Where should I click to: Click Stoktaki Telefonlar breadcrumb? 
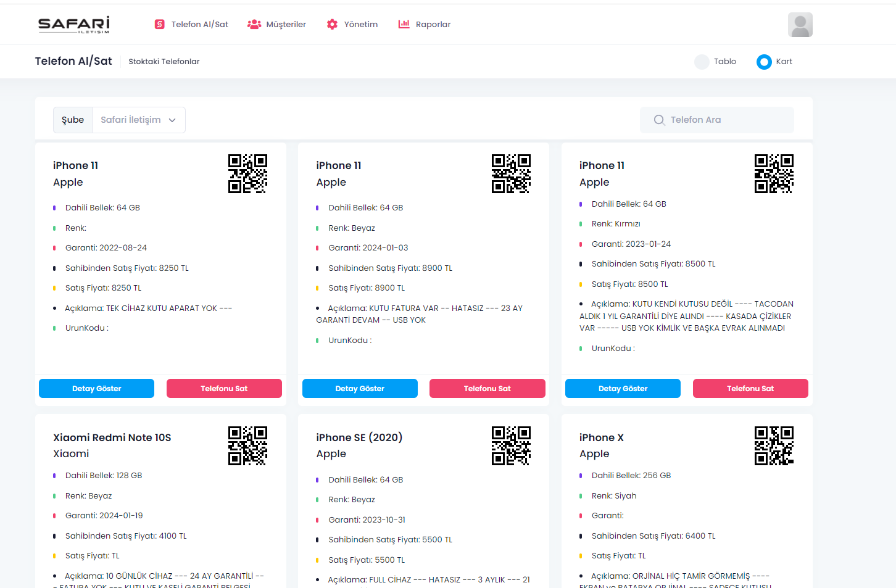(x=164, y=61)
